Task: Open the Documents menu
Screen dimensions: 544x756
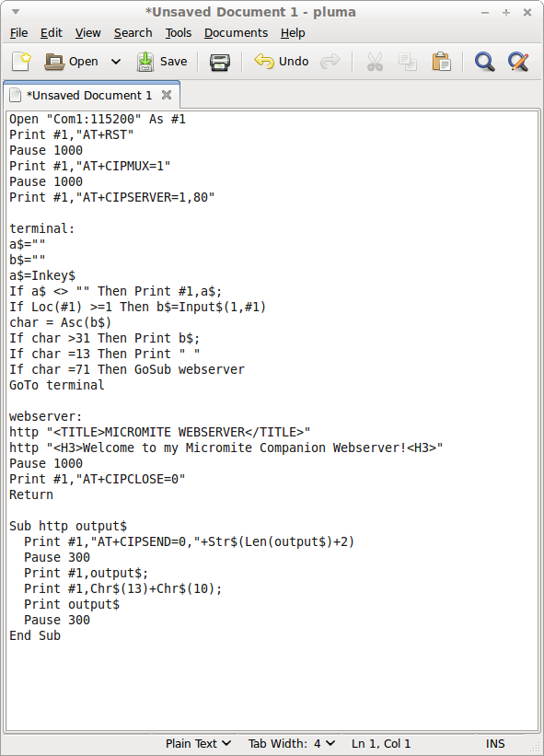Action: point(236,32)
